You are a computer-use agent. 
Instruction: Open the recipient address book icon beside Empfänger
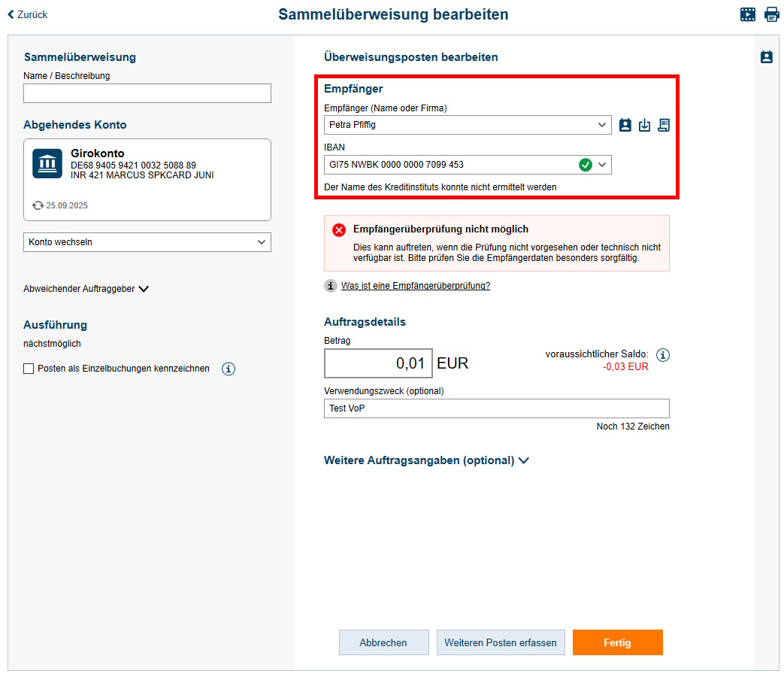625,125
